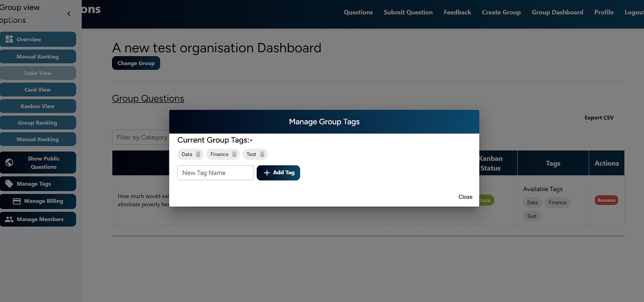
Task: Click the Overview dashboard grid icon
Action: [x=9, y=39]
